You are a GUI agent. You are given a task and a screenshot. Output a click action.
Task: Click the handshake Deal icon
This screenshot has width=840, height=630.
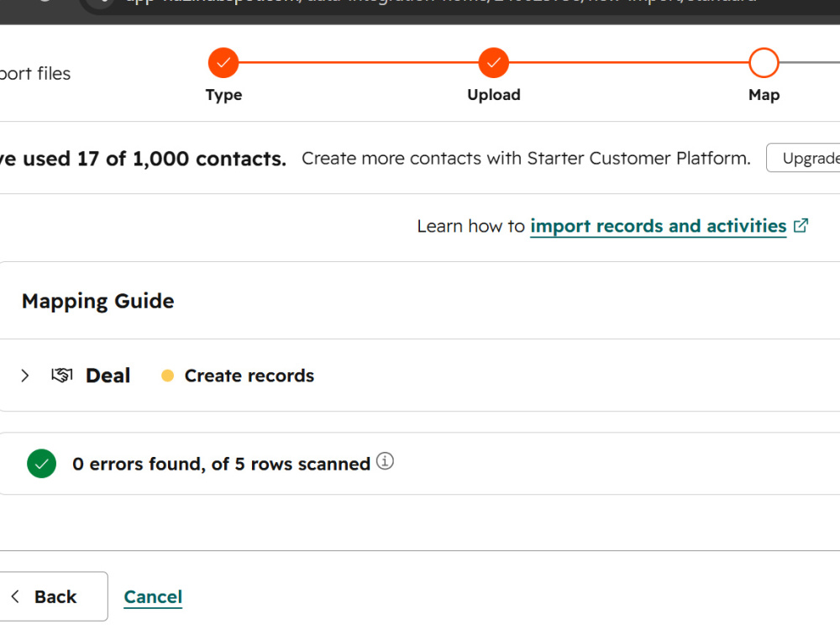click(62, 375)
